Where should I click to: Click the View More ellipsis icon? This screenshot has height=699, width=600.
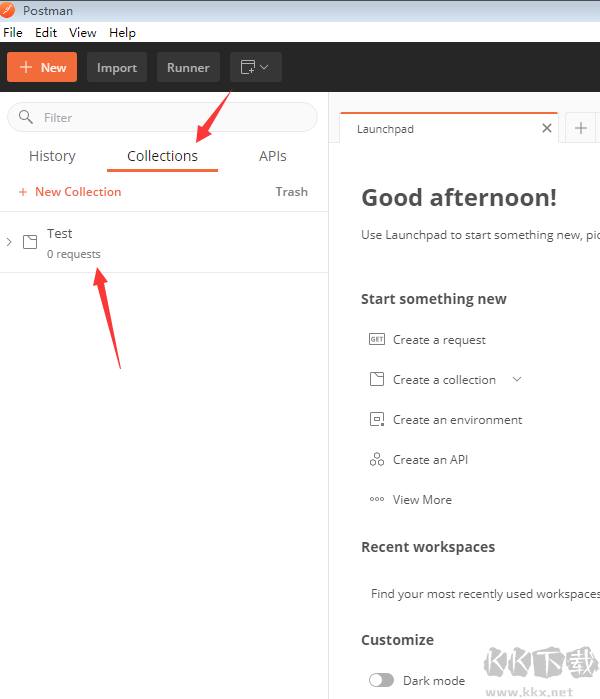(377, 500)
